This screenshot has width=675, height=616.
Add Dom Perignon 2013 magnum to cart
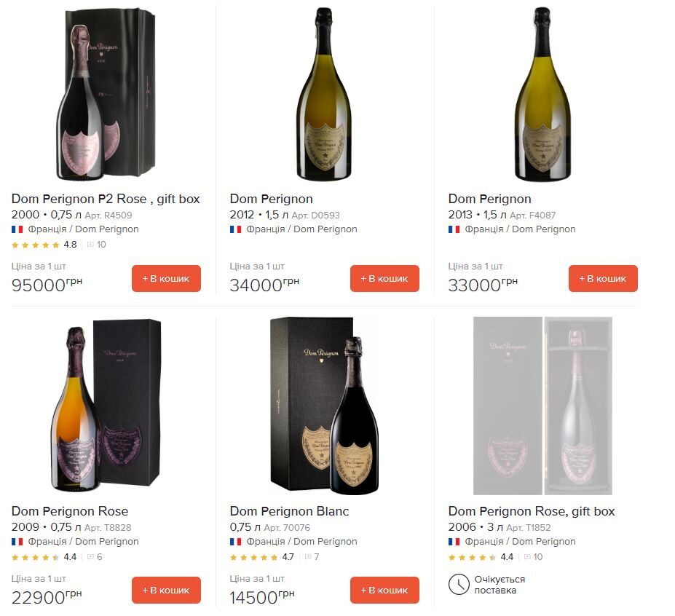pos(603,278)
